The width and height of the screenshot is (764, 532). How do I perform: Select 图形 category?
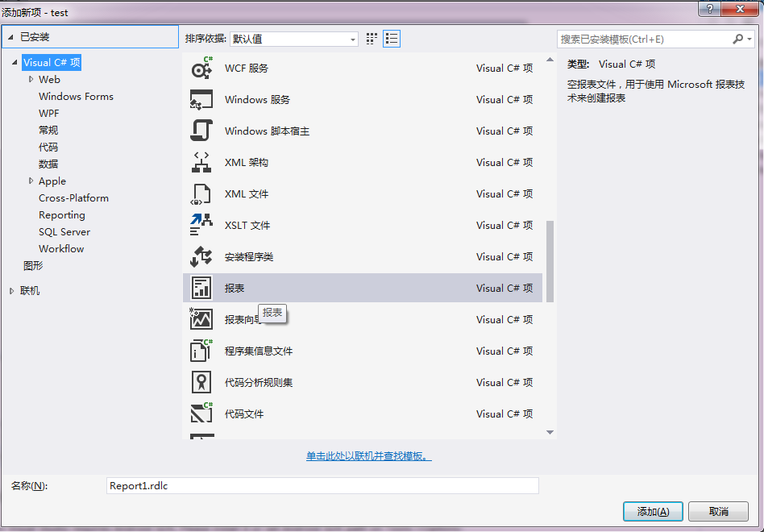[x=33, y=265]
